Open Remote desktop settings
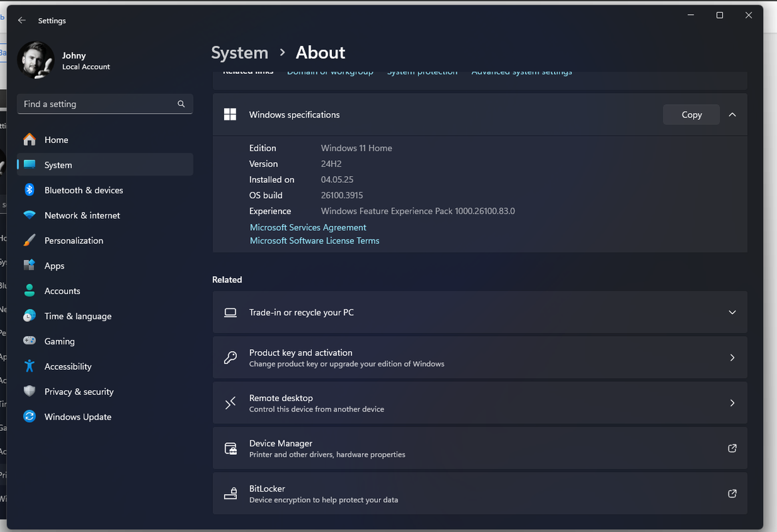This screenshot has width=777, height=532. tap(480, 403)
